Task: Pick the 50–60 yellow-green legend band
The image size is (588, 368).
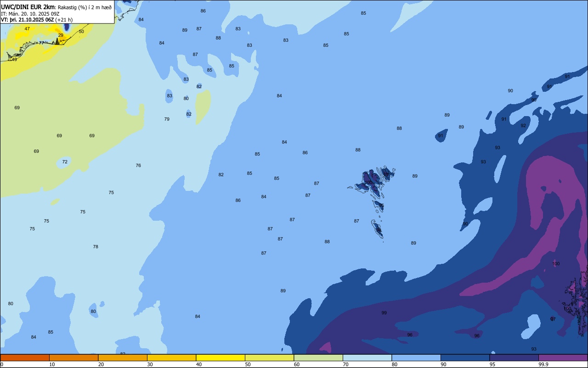Action: (269, 357)
